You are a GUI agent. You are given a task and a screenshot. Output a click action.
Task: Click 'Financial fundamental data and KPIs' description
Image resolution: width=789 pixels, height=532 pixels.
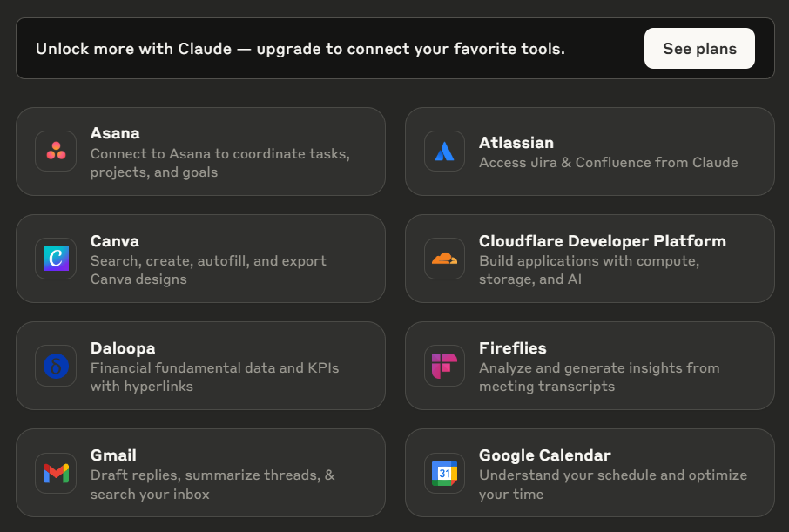(x=214, y=378)
